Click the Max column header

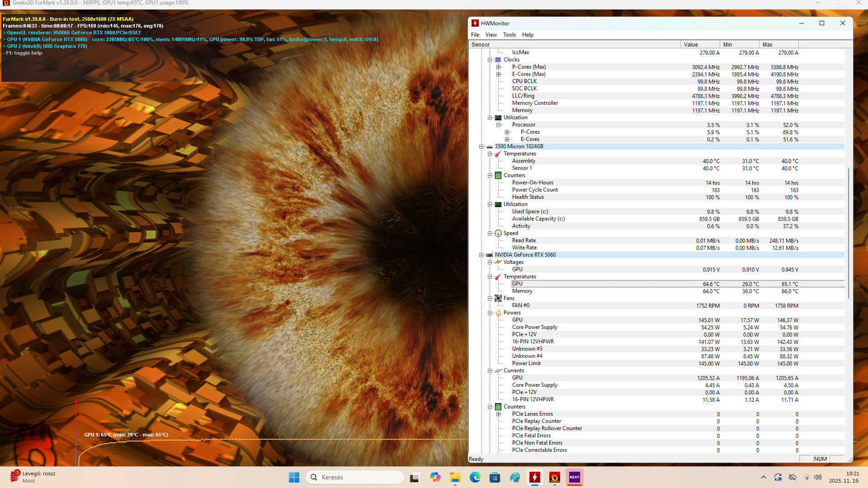pos(778,44)
